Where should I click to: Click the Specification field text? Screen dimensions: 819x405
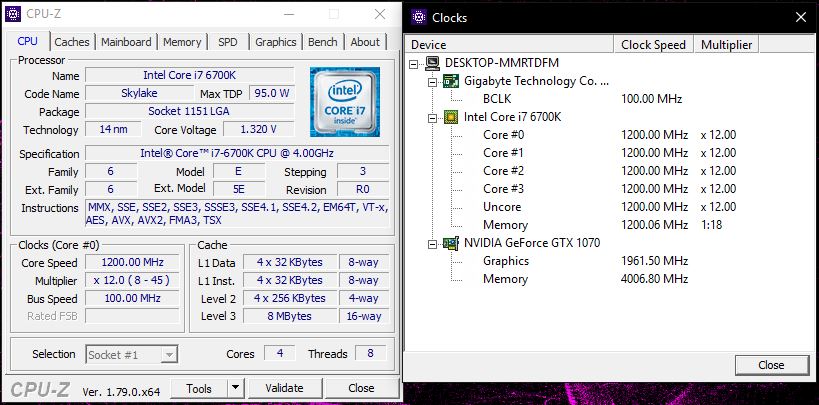tap(237, 153)
